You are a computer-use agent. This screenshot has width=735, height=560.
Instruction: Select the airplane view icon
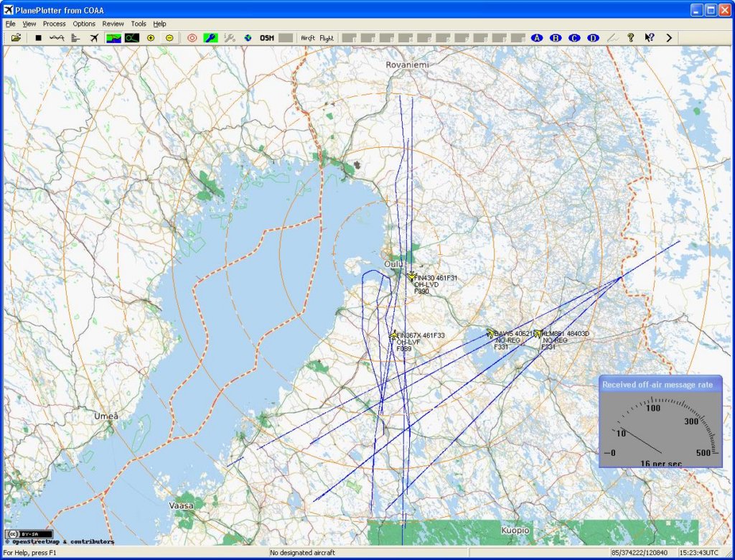94,38
